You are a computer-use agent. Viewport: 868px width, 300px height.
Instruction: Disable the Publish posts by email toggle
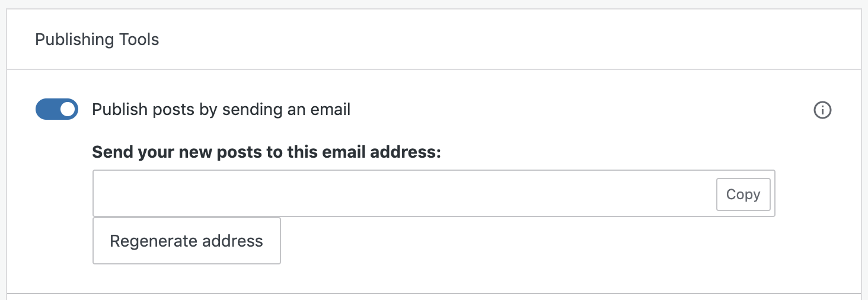57,109
